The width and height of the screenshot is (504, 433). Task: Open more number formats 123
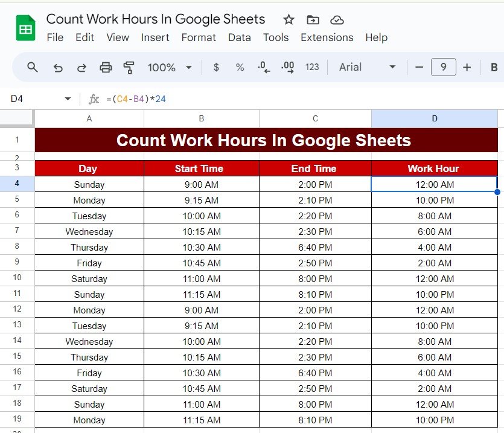click(x=312, y=67)
